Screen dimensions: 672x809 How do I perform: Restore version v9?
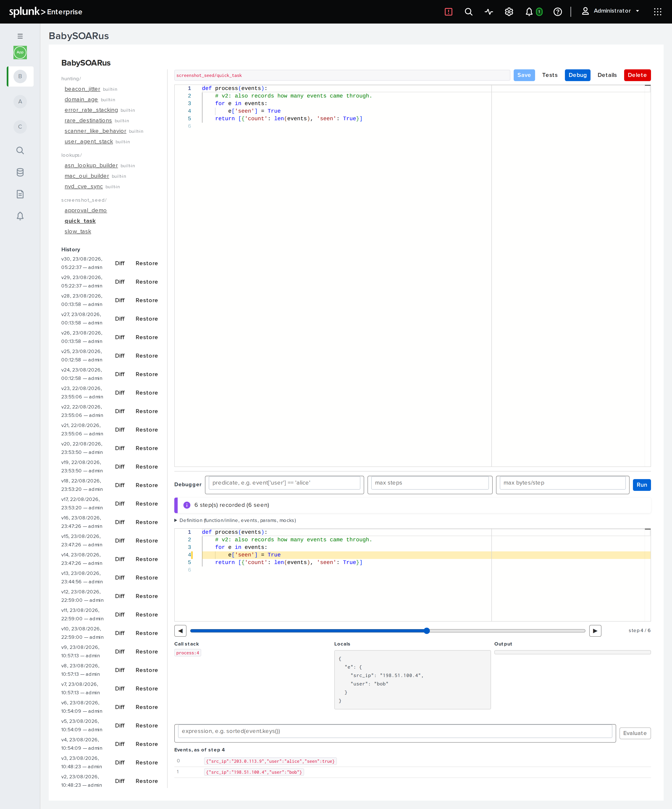[147, 651]
